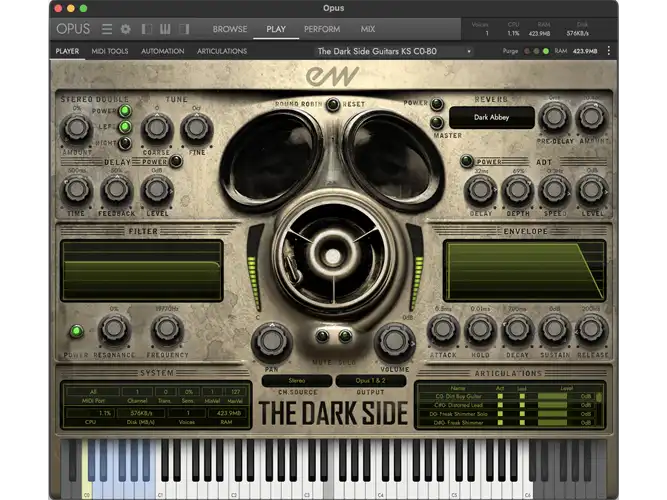
Task: Switch to the Perform tab
Action: click(x=322, y=29)
